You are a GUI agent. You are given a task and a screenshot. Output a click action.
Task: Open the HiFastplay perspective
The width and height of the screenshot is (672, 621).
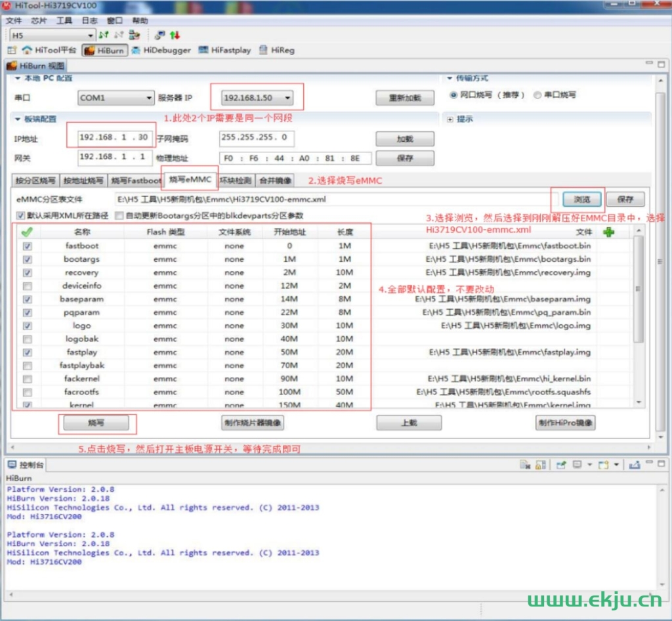coord(224,50)
